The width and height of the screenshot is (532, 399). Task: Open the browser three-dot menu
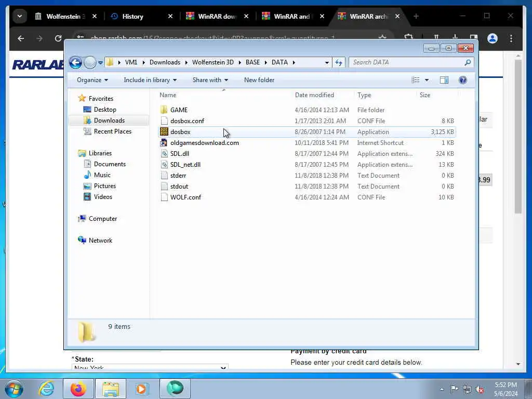click(511, 38)
